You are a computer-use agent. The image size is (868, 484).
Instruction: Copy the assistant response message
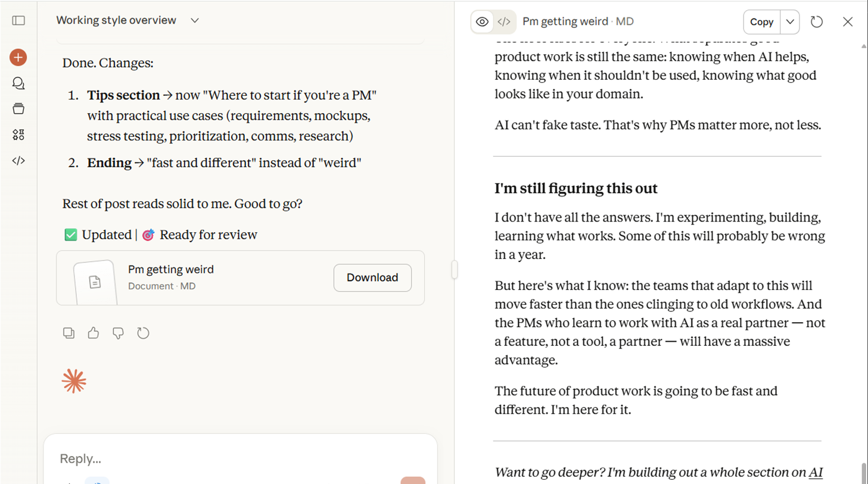tap(69, 333)
